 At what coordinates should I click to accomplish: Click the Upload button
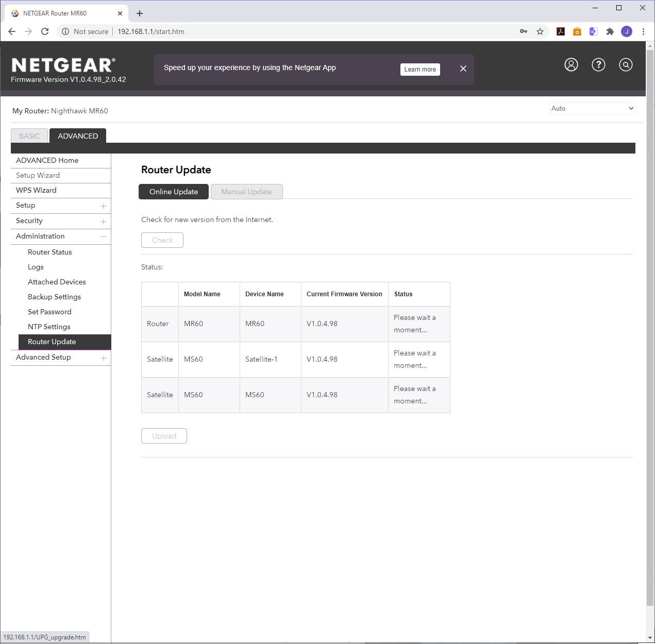[x=164, y=436]
